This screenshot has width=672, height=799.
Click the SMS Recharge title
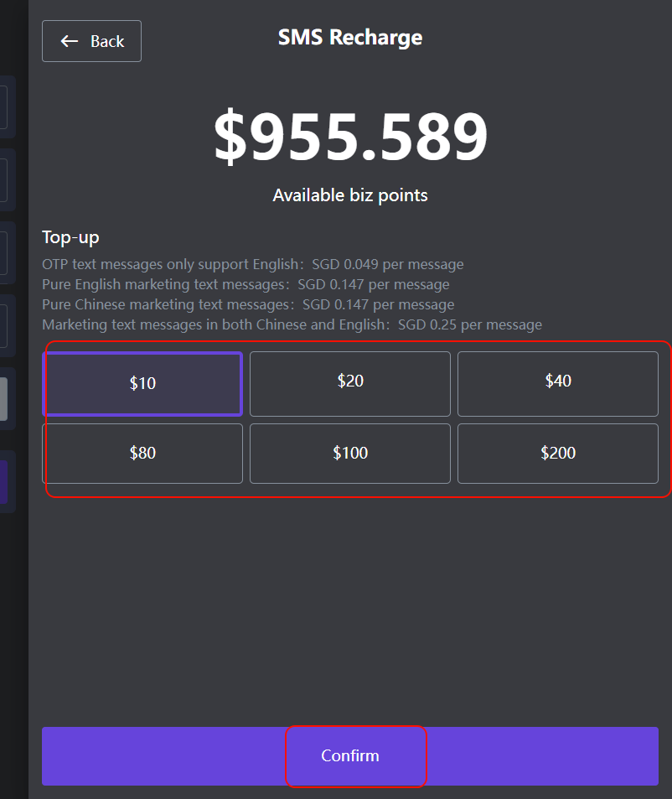tap(350, 38)
